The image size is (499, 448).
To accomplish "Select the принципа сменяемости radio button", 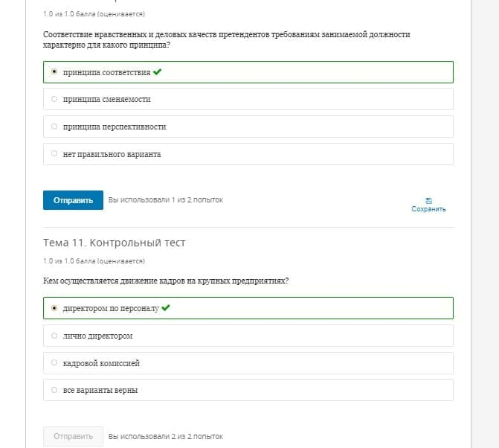I will pos(54,99).
